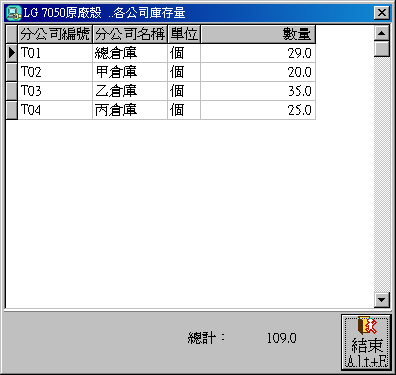Click the 個 unit cell in T03 row

[x=184, y=91]
